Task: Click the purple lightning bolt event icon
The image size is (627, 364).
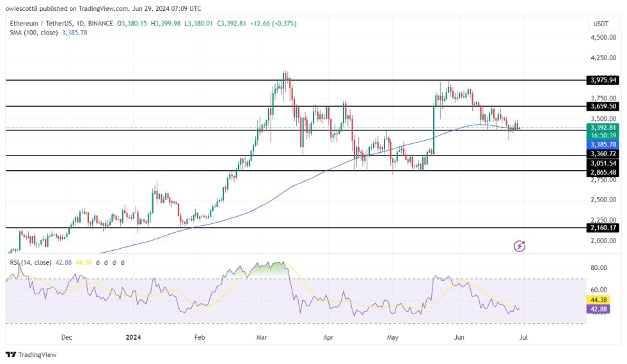Action: [x=520, y=246]
